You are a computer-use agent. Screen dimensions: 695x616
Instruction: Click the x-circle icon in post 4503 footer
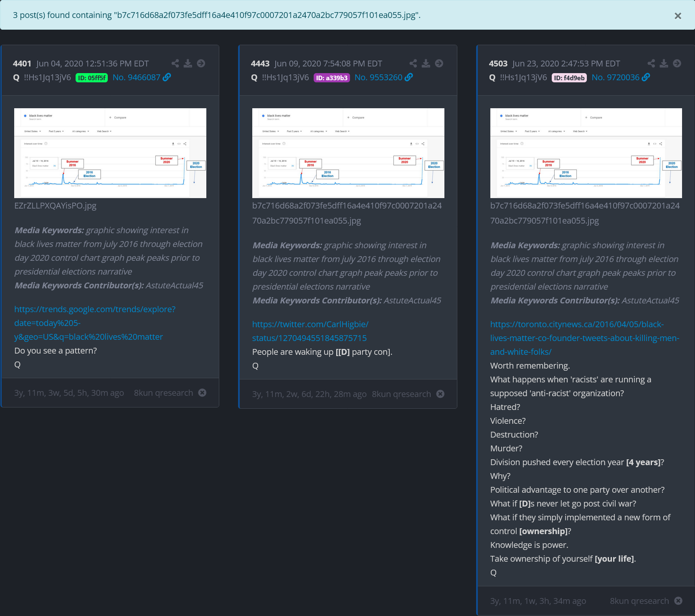[678, 601]
